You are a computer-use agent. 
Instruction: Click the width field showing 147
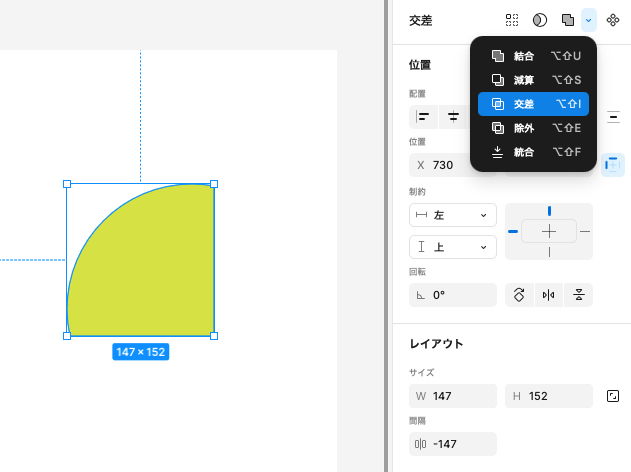(x=453, y=396)
